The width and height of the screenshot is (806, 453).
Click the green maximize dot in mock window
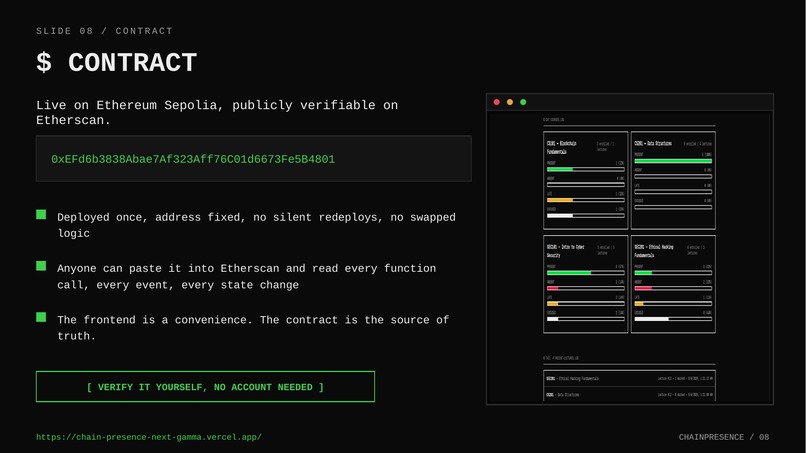click(x=523, y=102)
